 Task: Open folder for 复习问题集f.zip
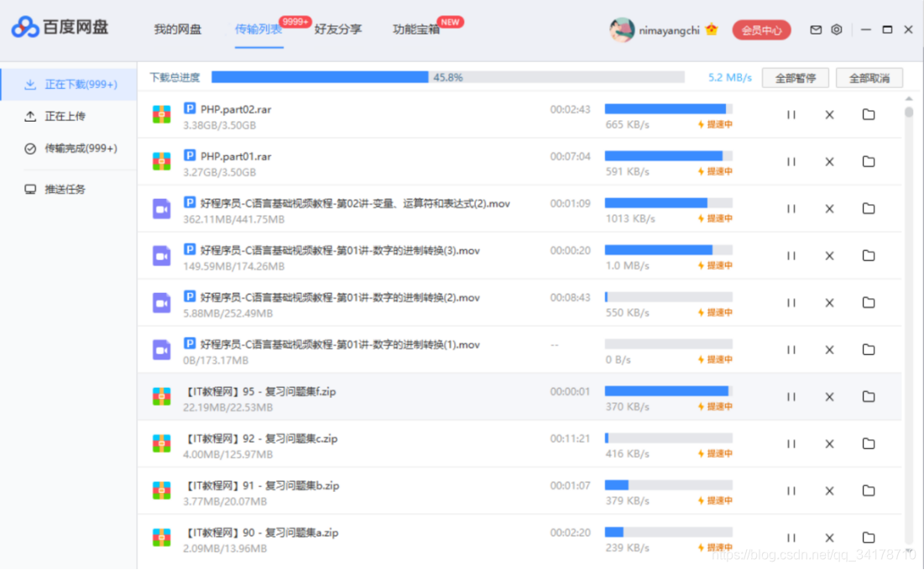[x=869, y=396]
